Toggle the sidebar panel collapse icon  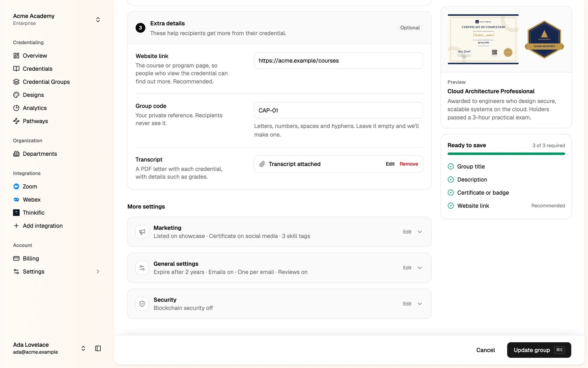click(98, 348)
